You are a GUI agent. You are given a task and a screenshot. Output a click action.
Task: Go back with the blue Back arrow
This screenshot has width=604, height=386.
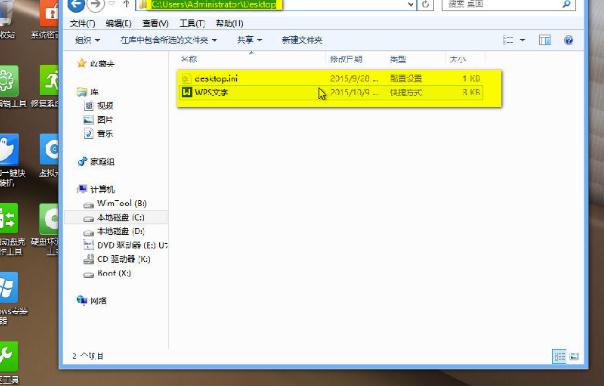pos(76,5)
